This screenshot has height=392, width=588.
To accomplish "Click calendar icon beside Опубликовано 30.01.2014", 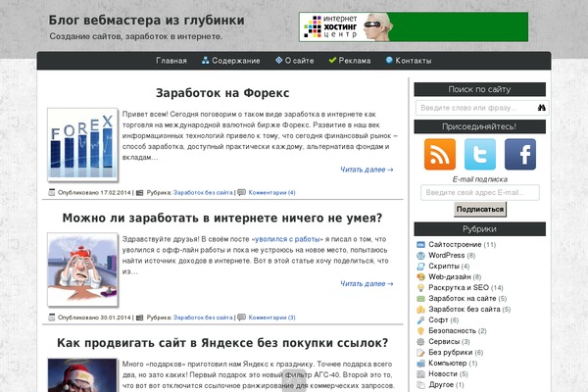I will tap(52, 318).
